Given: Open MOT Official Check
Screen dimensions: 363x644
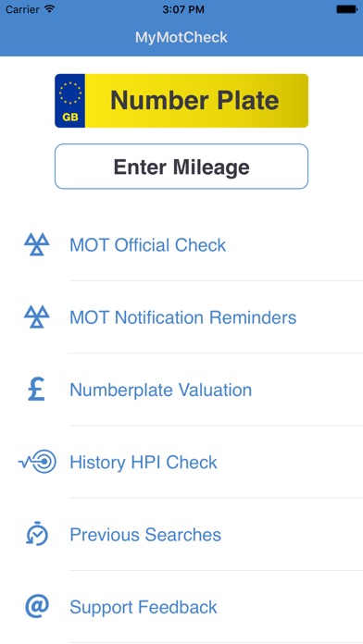Looking at the screenshot, I should point(217,245).
